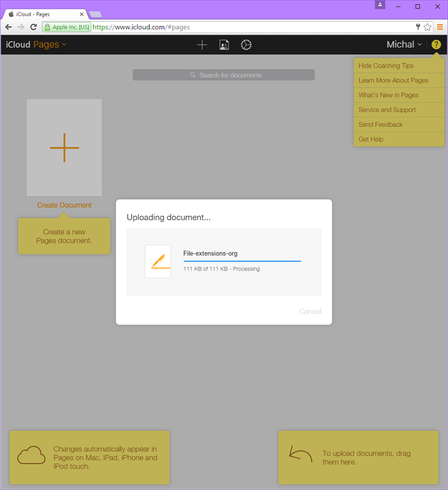Click the Uploading document… heading
Screen dimensions: 448x490
click(x=168, y=217)
